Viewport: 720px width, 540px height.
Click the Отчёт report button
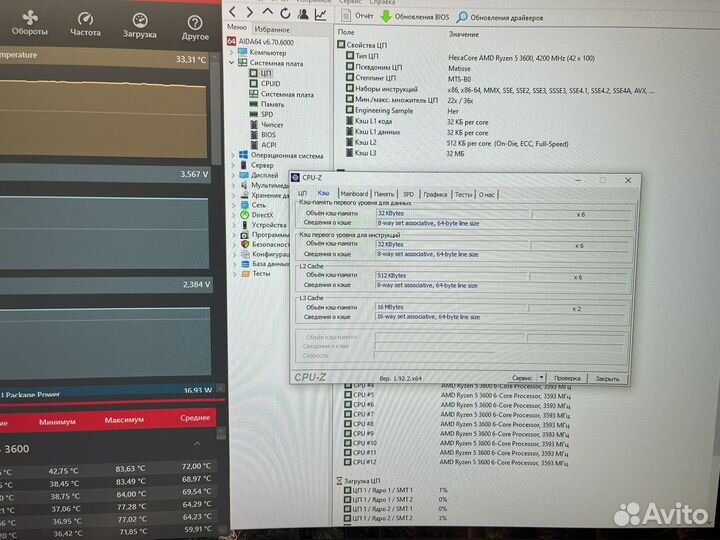pos(357,16)
